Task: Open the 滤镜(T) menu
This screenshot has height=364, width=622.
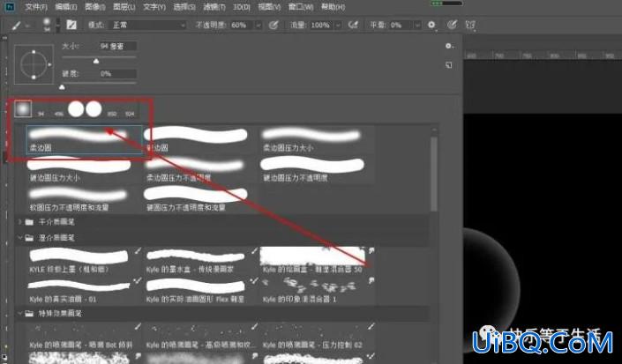Action: point(214,7)
